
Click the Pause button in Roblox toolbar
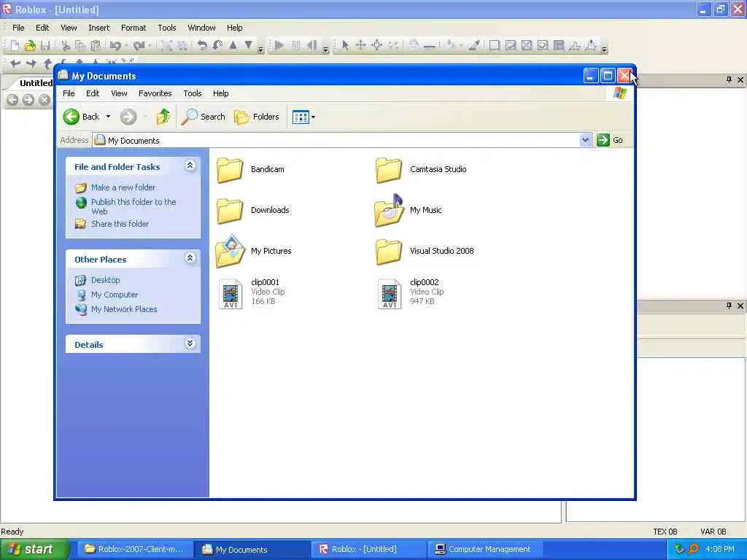tap(296, 46)
